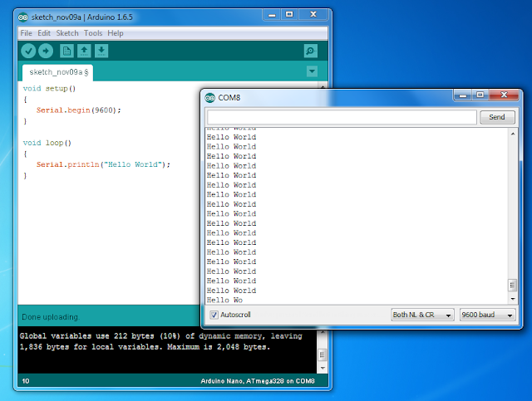Click the serial monitor scroll up arrow
The image size is (532, 401).
[x=513, y=134]
